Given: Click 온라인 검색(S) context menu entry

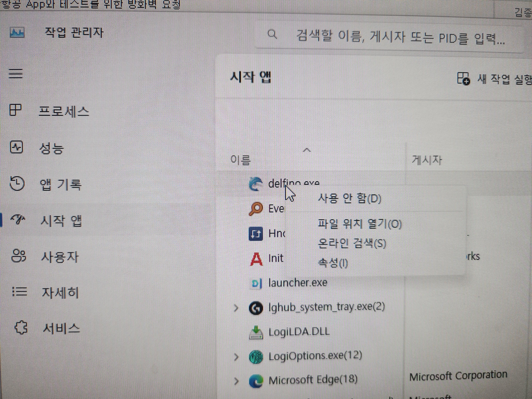Looking at the screenshot, I should (352, 243).
